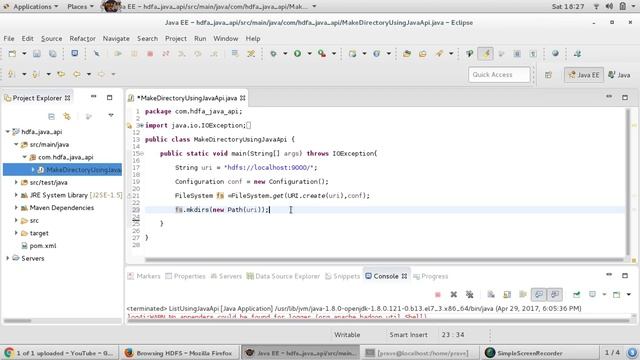The height and width of the screenshot is (360, 640).
Task: Unfold the collapsed import block in the editor
Action: click(x=141, y=126)
